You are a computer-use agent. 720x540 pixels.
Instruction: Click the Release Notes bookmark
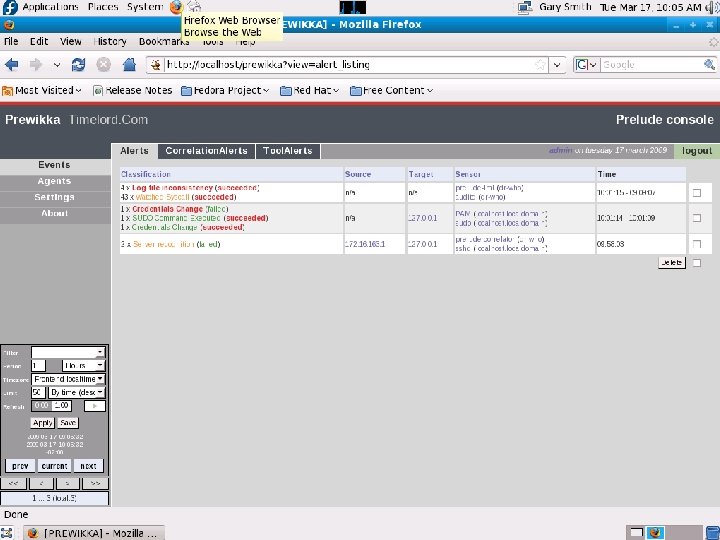click(x=133, y=90)
